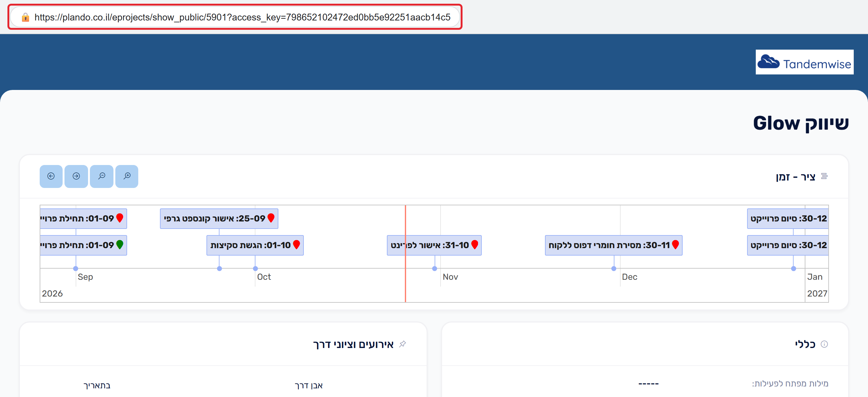This screenshot has height=397, width=868.
Task: Select the 25-09 אישור קונספט גרפי milestone
Action: pyautogui.click(x=219, y=219)
